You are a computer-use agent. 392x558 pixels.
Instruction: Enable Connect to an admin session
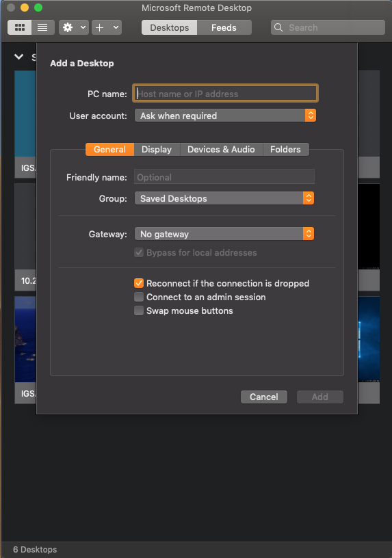point(139,297)
